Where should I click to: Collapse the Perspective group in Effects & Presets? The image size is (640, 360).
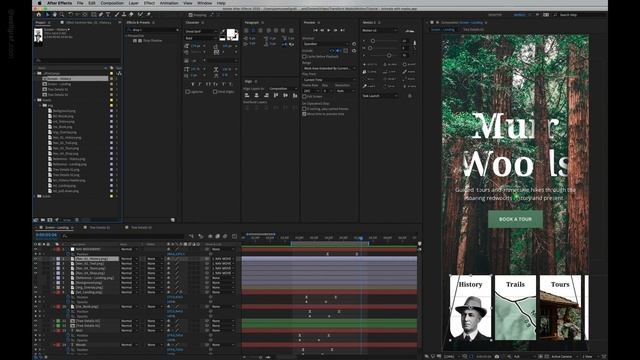point(126,36)
